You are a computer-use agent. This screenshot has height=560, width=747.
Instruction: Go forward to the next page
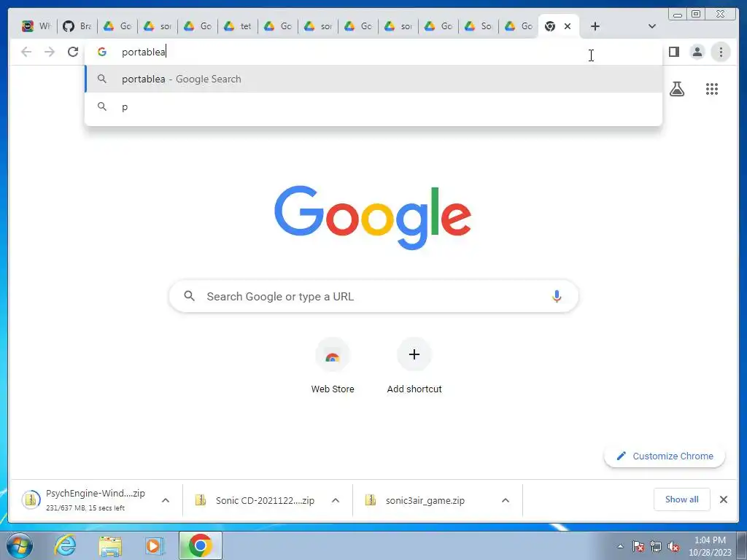tap(50, 52)
